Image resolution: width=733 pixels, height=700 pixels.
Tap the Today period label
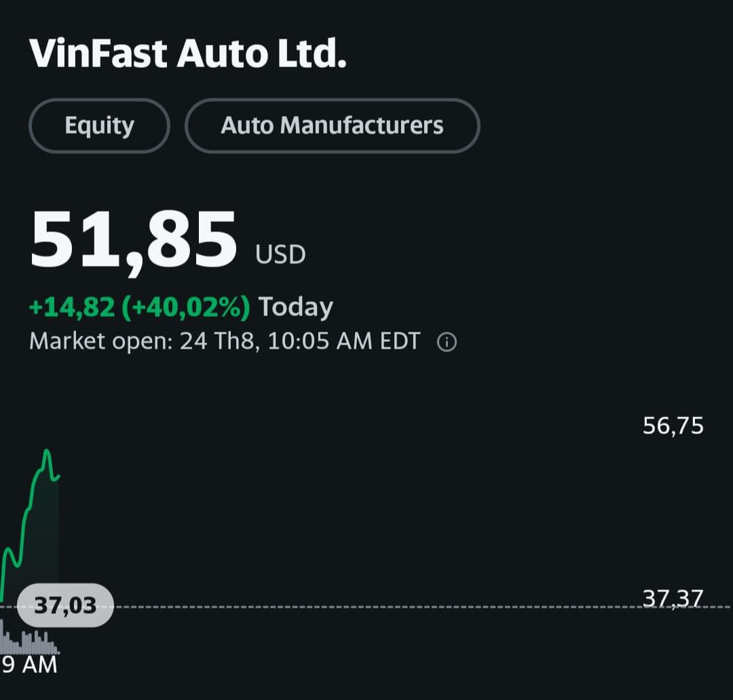pyautogui.click(x=296, y=307)
